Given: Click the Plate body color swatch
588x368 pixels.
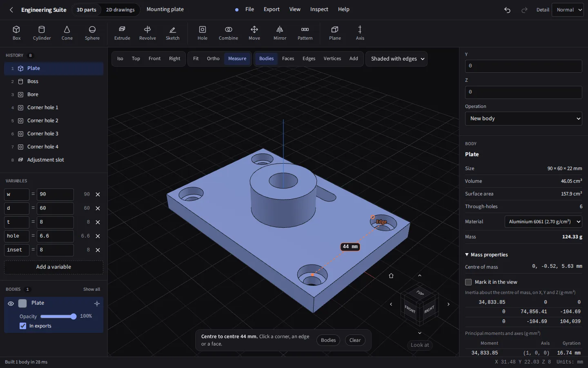Looking at the screenshot, I should point(22,303).
